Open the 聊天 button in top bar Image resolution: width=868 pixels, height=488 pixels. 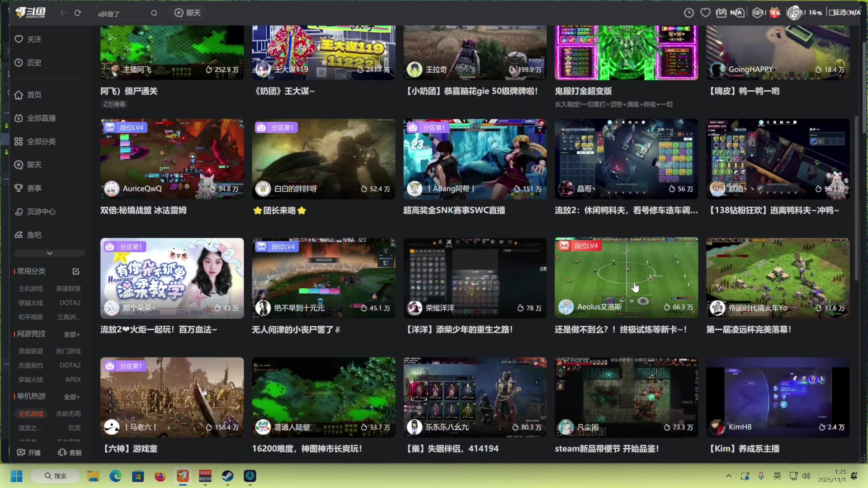[x=188, y=13]
